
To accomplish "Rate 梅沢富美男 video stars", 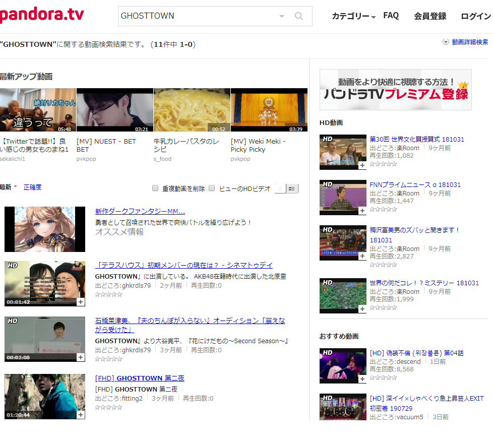I will [384, 265].
